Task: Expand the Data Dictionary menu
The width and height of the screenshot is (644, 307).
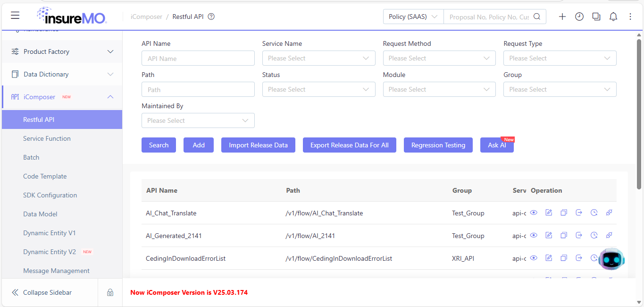Action: [62, 74]
